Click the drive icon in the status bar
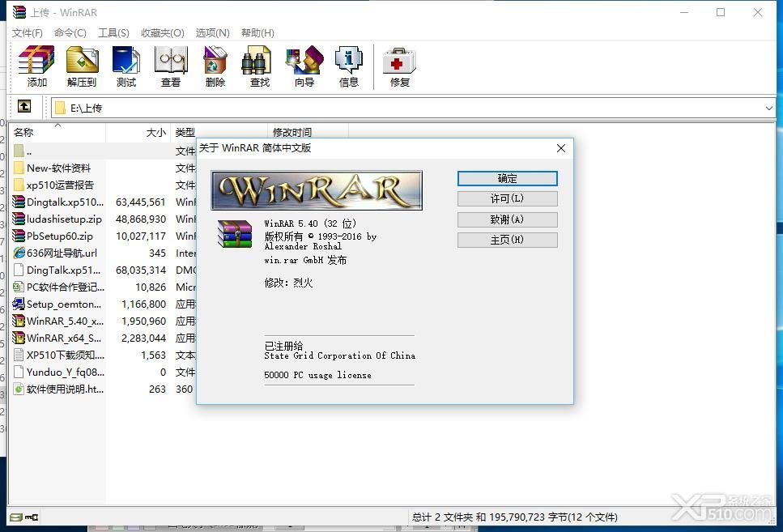Viewport: 783px width, 532px height. (16, 517)
